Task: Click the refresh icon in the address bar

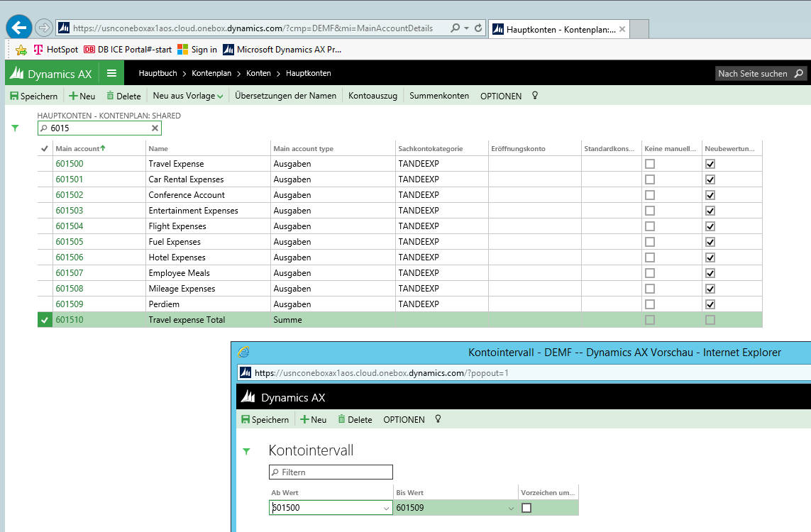Action: pos(478,28)
